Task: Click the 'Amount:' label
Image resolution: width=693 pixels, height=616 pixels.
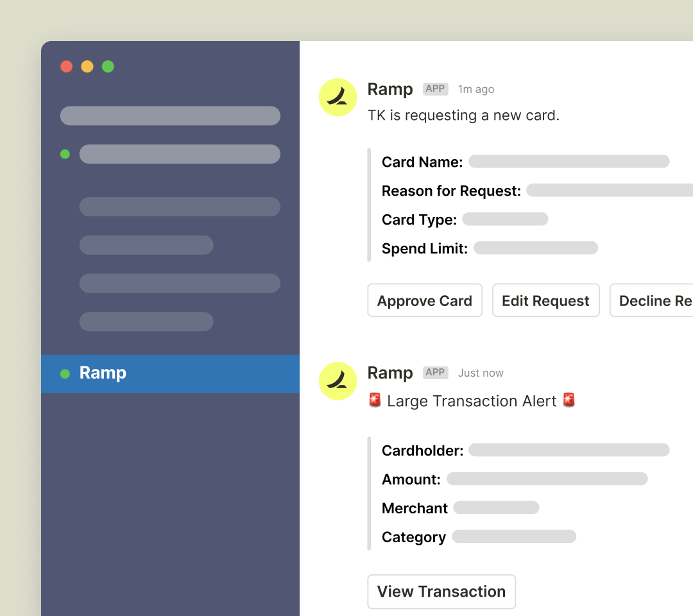Action: pos(411,479)
